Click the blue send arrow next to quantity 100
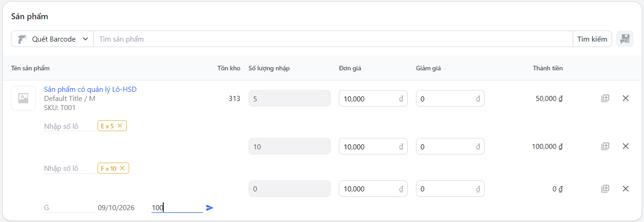 pos(210,208)
